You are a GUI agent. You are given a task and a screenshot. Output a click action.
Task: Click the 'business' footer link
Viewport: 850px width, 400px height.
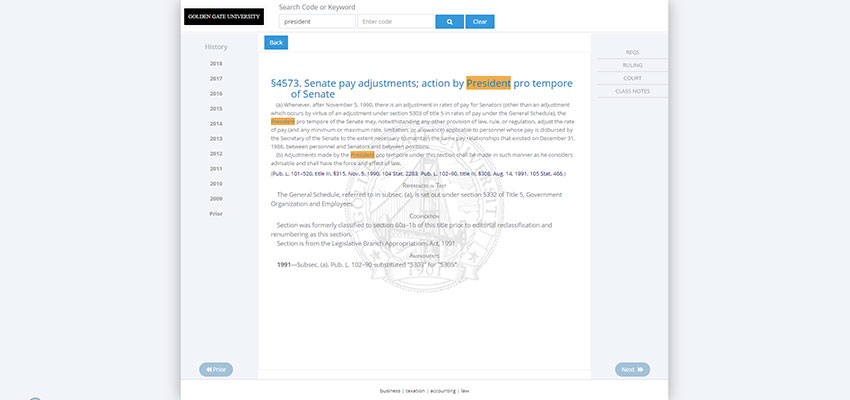pyautogui.click(x=390, y=391)
